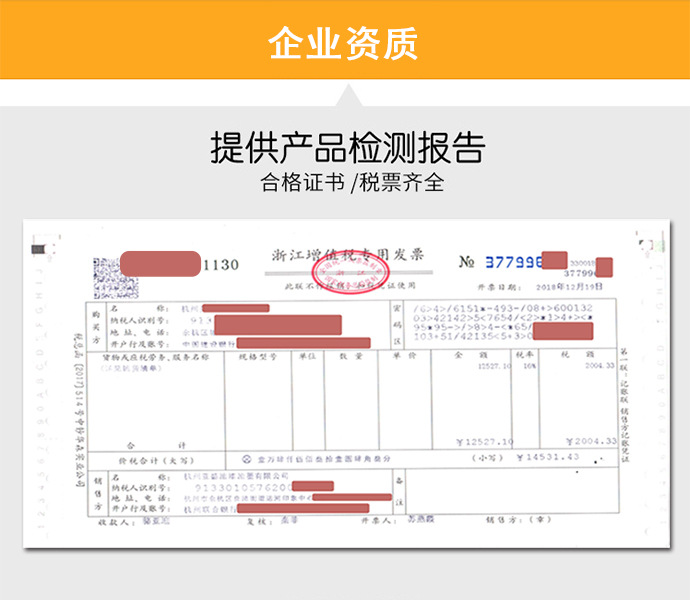690x600 pixels.
Task: Click the invoice title 浙江增值税专用发票
Action: 348,255
